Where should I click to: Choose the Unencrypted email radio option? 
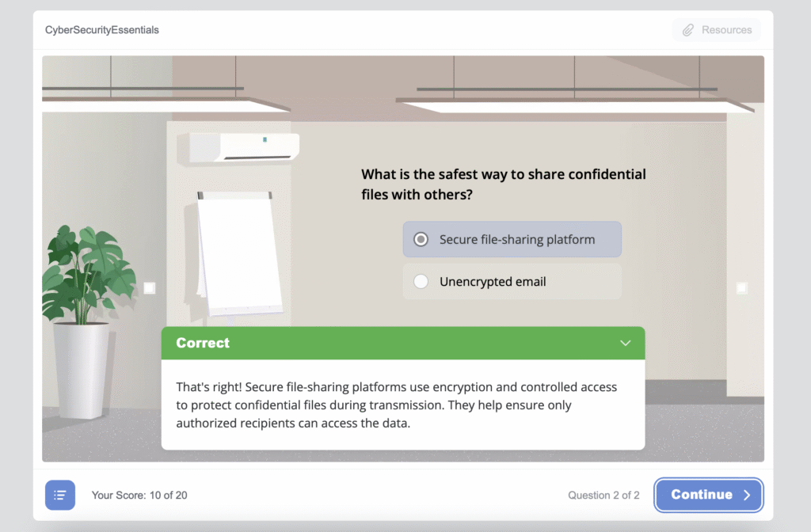click(x=512, y=281)
